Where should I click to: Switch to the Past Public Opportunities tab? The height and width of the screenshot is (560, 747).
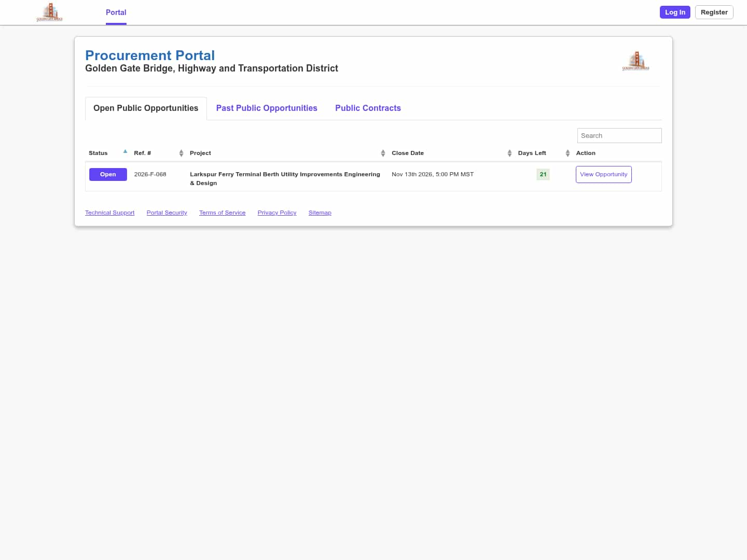(267, 108)
